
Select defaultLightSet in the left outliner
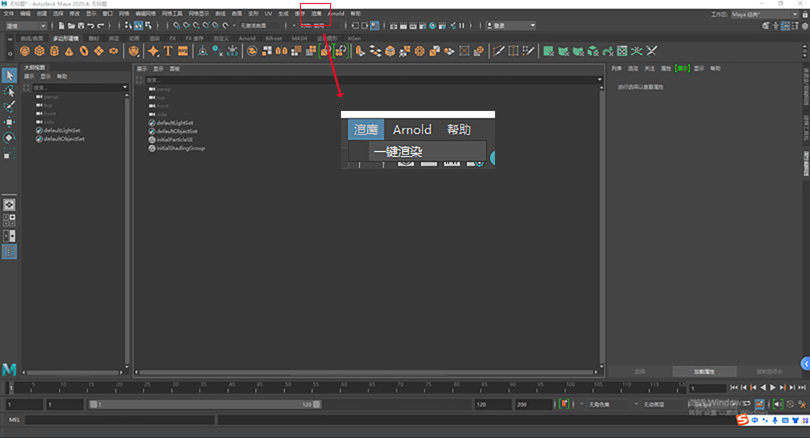tap(62, 130)
